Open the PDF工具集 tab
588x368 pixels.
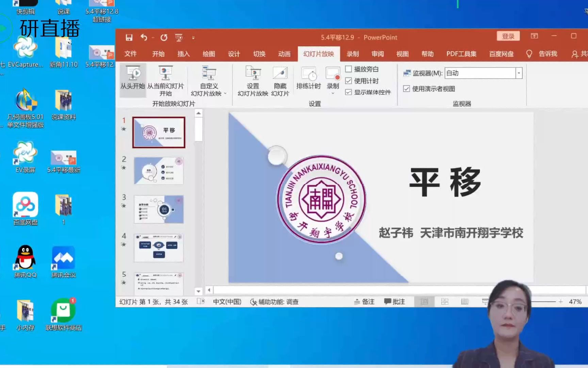pyautogui.click(x=461, y=54)
